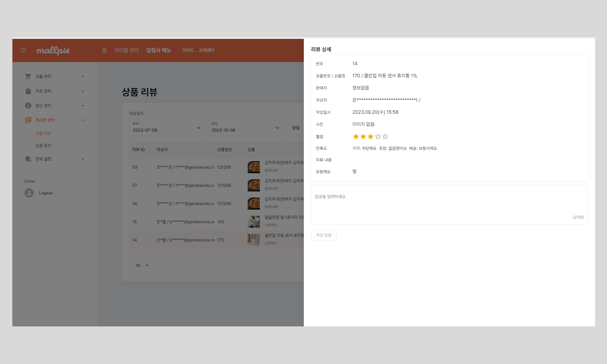Select 입점사 메뉴 in top navigation

point(158,50)
